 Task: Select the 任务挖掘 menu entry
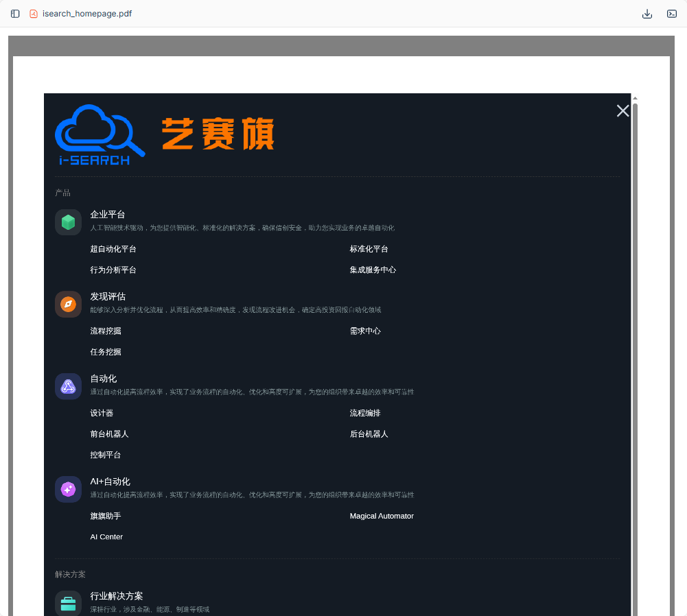pyautogui.click(x=106, y=352)
